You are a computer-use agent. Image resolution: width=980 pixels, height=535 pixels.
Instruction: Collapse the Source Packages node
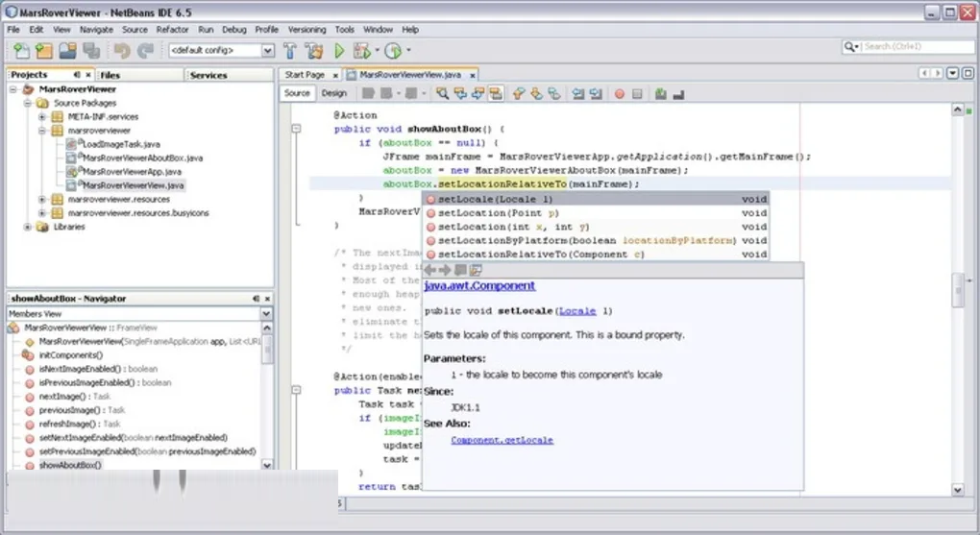pos(28,103)
